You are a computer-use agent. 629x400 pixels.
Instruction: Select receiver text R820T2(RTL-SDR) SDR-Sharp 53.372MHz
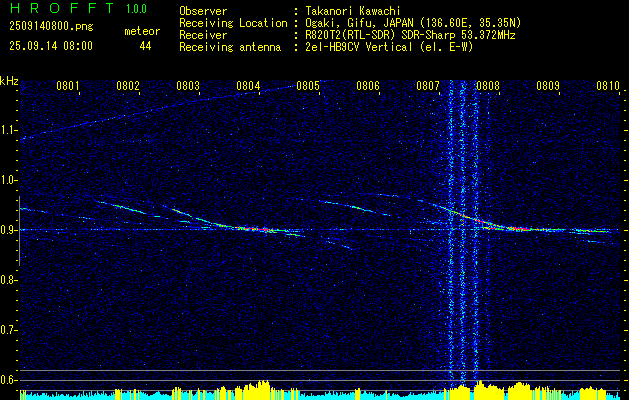(x=410, y=35)
